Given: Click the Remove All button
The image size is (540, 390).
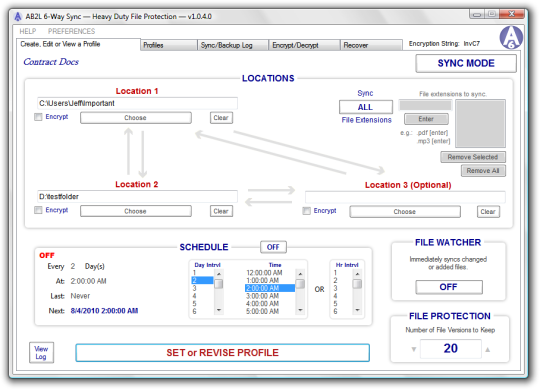Looking at the screenshot, I should click(x=483, y=171).
